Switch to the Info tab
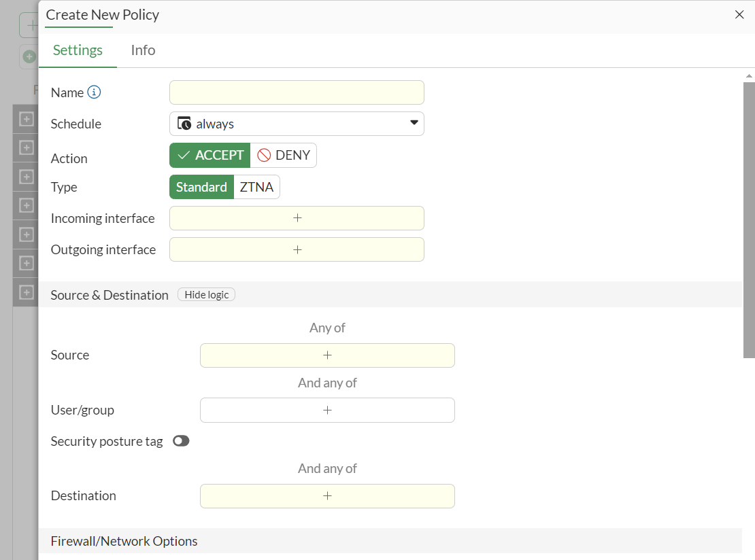Screen dimensions: 755x560 [x=142, y=50]
